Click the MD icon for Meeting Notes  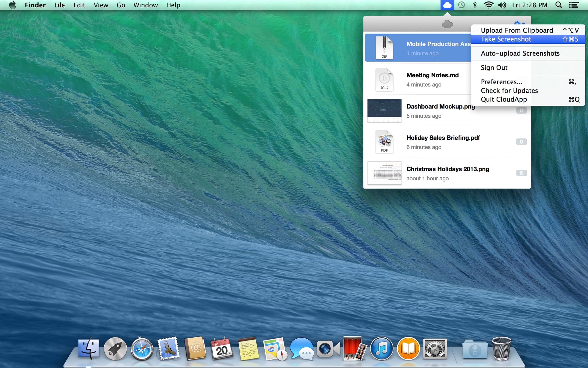384,79
